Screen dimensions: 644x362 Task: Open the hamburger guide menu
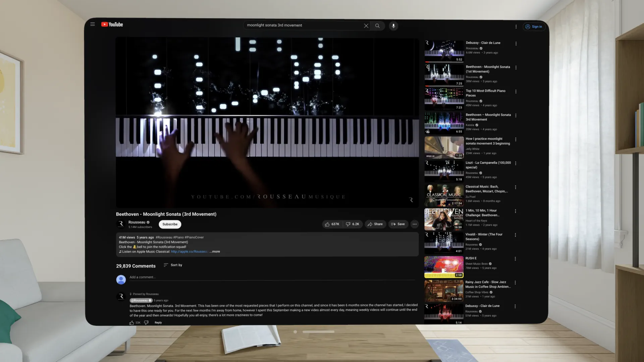coord(93,24)
